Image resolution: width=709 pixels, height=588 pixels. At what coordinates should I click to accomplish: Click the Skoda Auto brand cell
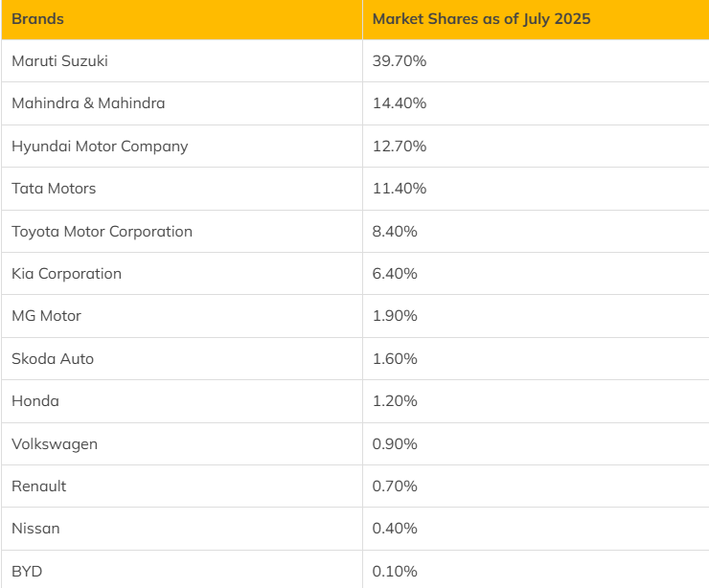click(53, 359)
